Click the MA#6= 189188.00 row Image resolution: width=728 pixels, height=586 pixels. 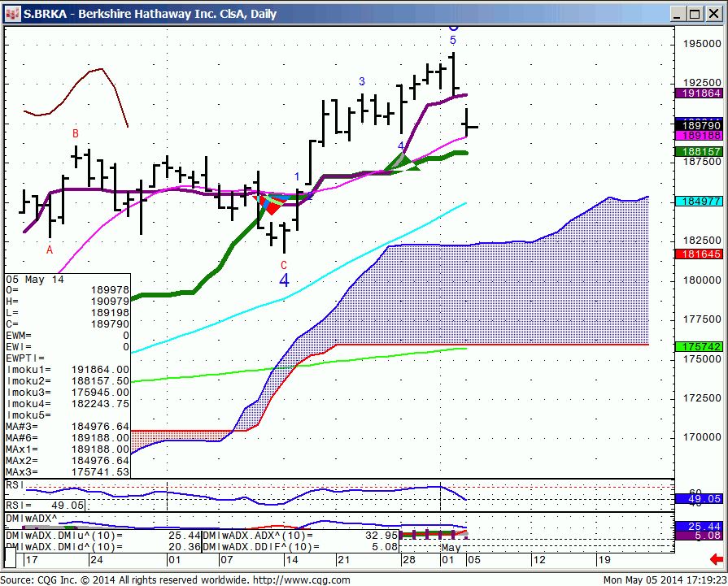pyautogui.click(x=68, y=438)
